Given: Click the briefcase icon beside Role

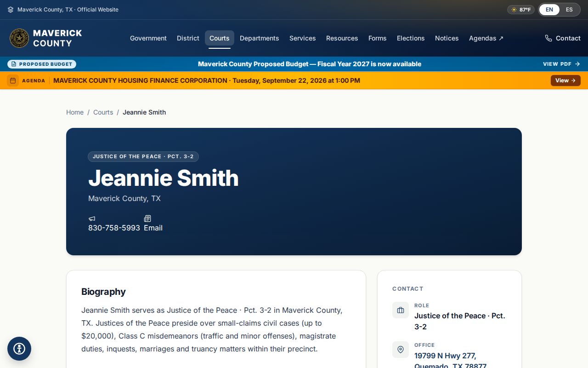Looking at the screenshot, I should tap(401, 310).
